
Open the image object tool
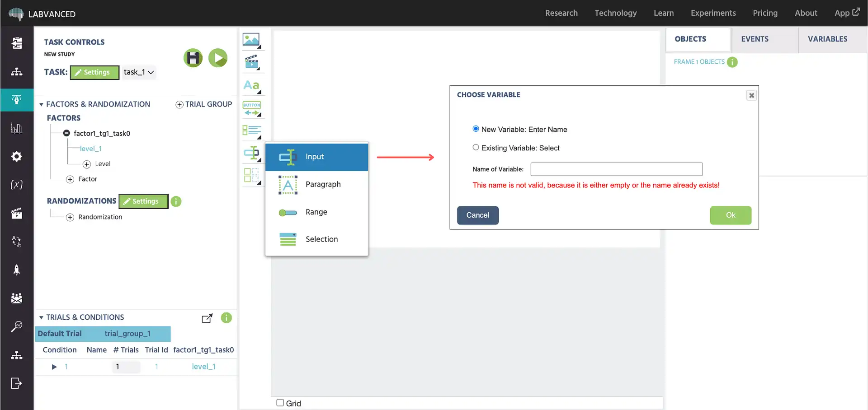[252, 41]
